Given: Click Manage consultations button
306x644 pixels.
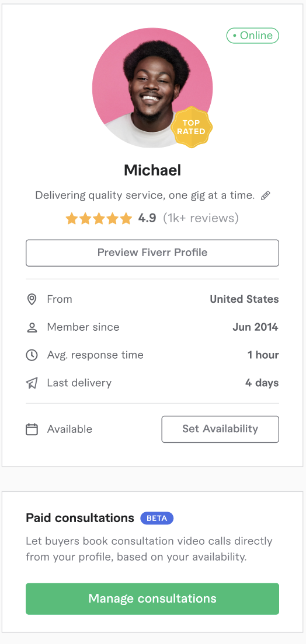Looking at the screenshot, I should coord(152,598).
